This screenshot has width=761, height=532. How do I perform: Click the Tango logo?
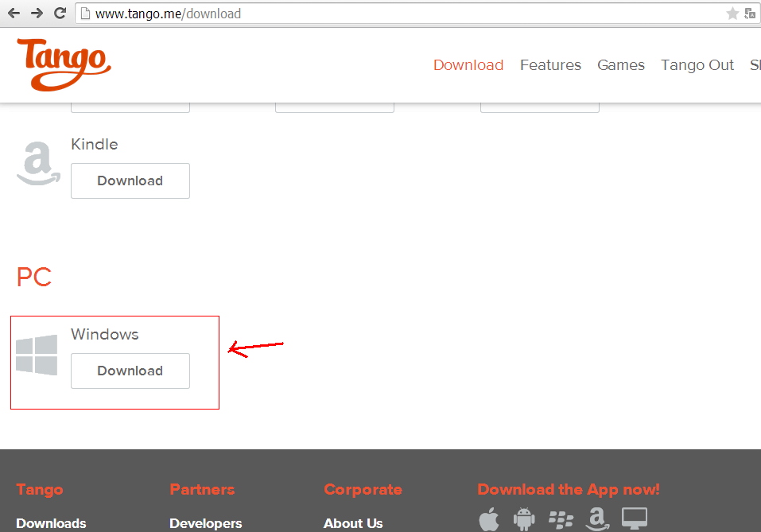click(64, 64)
